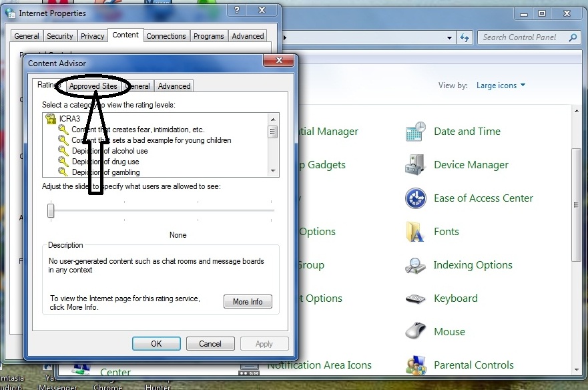Open Device Manager icon

pos(416,164)
